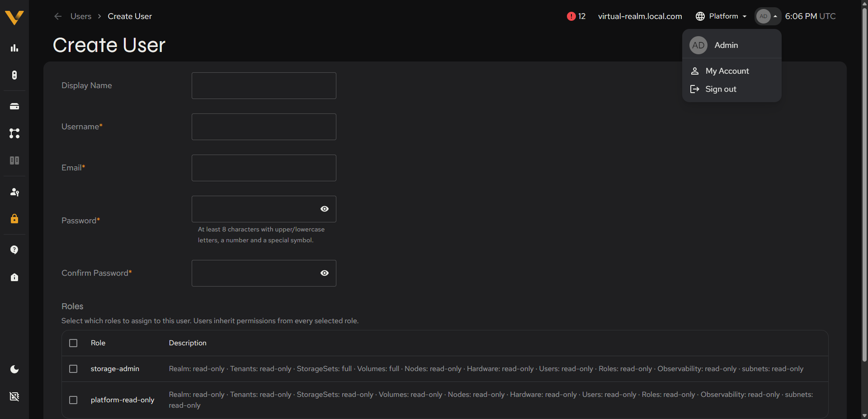Select Sign out from the user menu
The width and height of the screenshot is (868, 419).
[x=731, y=89]
